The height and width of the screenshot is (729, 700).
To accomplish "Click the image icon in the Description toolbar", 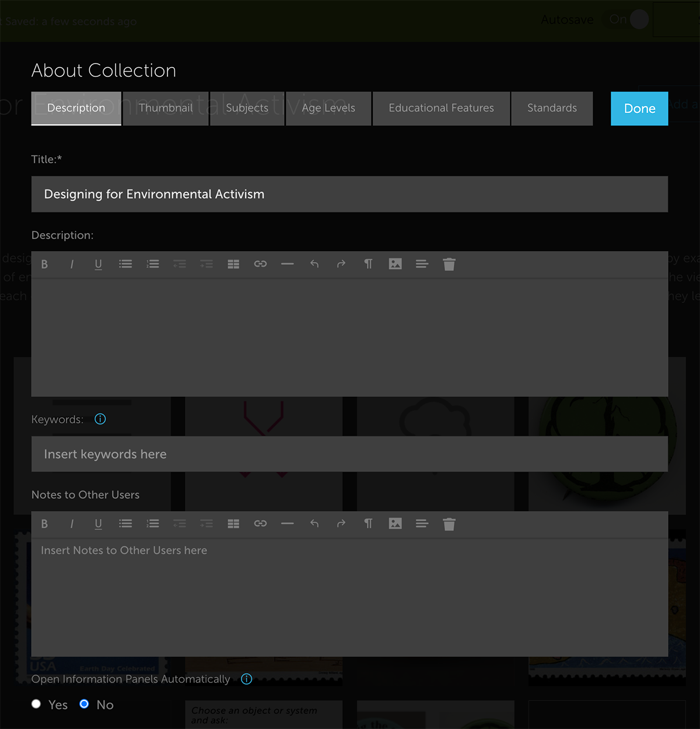I will pos(395,264).
